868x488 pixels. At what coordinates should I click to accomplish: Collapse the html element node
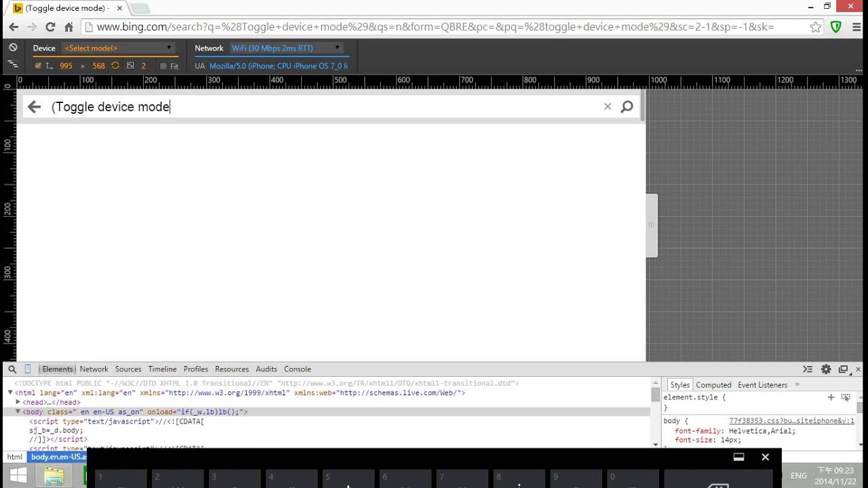tap(10, 392)
